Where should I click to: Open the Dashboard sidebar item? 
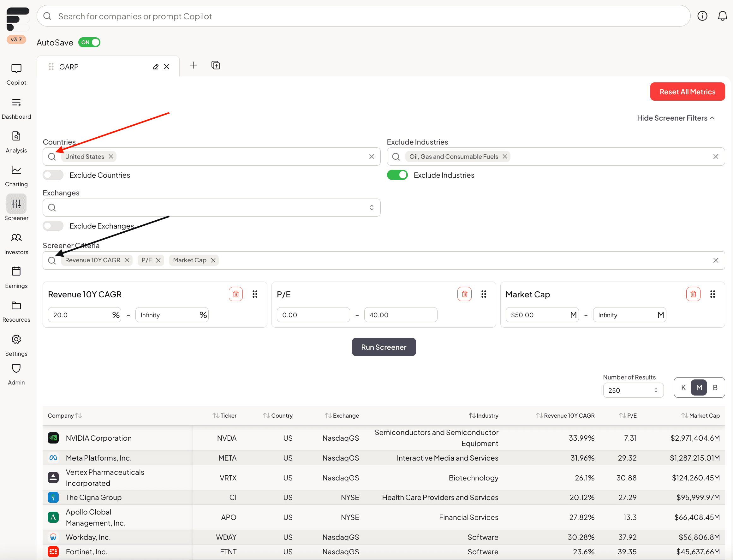coord(16,109)
